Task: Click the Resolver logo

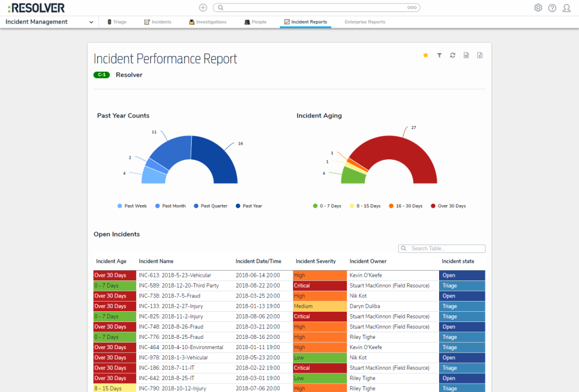Action: [36, 8]
